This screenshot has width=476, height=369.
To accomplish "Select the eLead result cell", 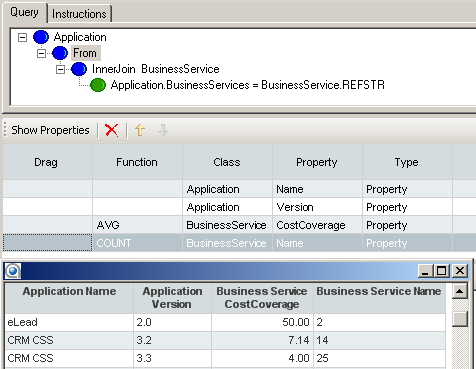I will [69, 322].
